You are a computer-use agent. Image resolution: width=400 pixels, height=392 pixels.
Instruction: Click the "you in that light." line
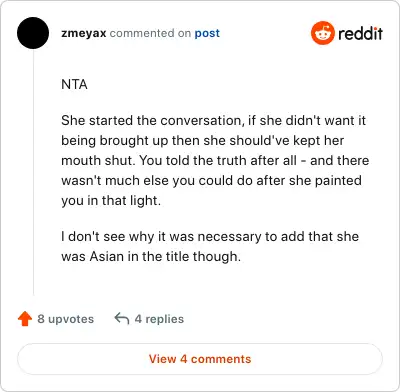coord(111,201)
